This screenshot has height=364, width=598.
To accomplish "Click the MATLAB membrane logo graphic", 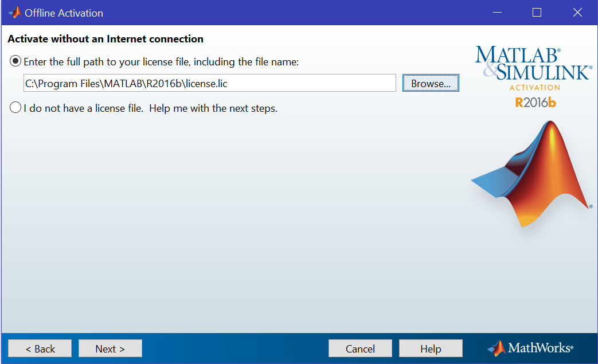I will [531, 174].
